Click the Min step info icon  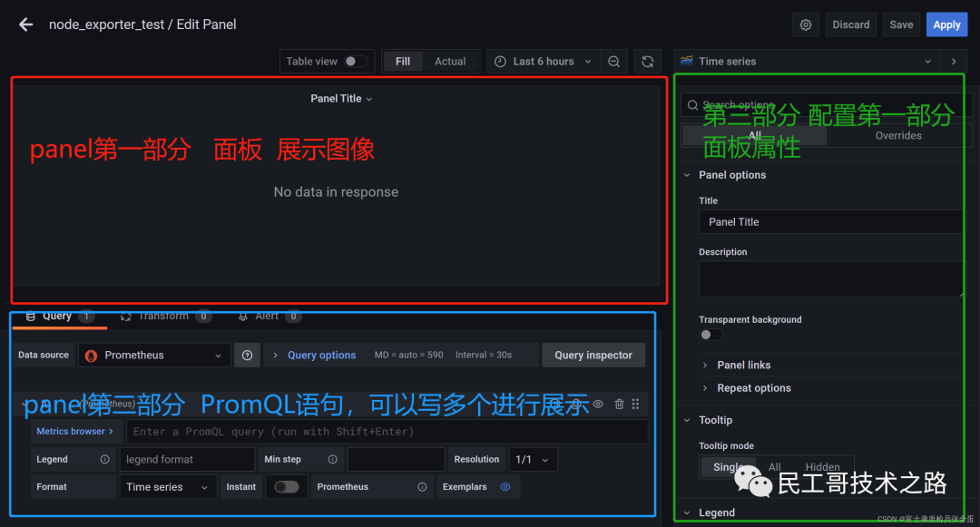coord(332,460)
